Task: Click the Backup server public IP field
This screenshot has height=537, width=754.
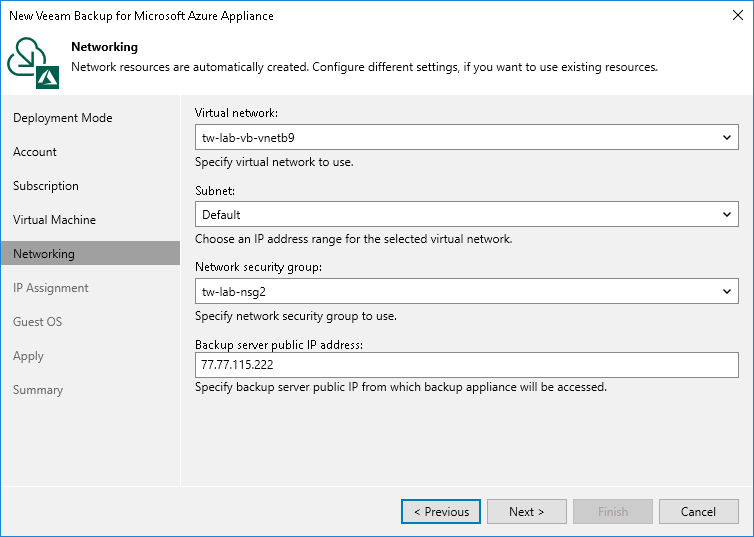Action: (466, 365)
